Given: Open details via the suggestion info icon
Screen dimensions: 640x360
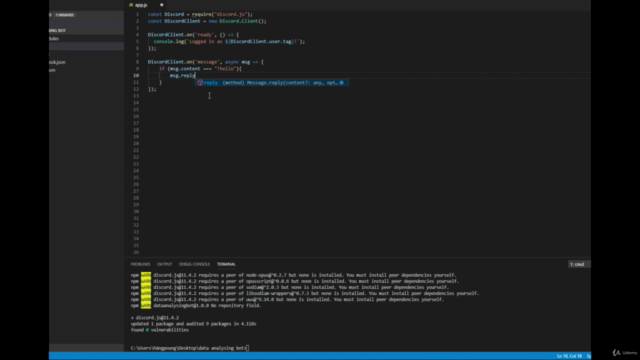Looking at the screenshot, I should [x=342, y=82].
